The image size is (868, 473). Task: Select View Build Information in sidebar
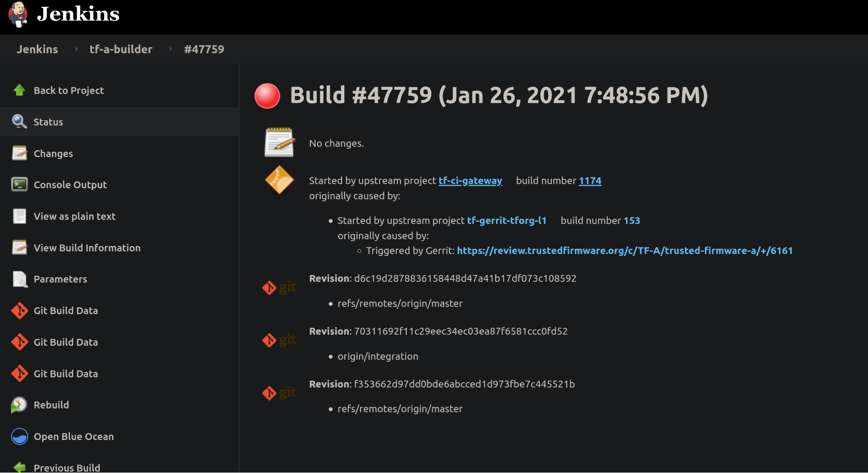[87, 248]
